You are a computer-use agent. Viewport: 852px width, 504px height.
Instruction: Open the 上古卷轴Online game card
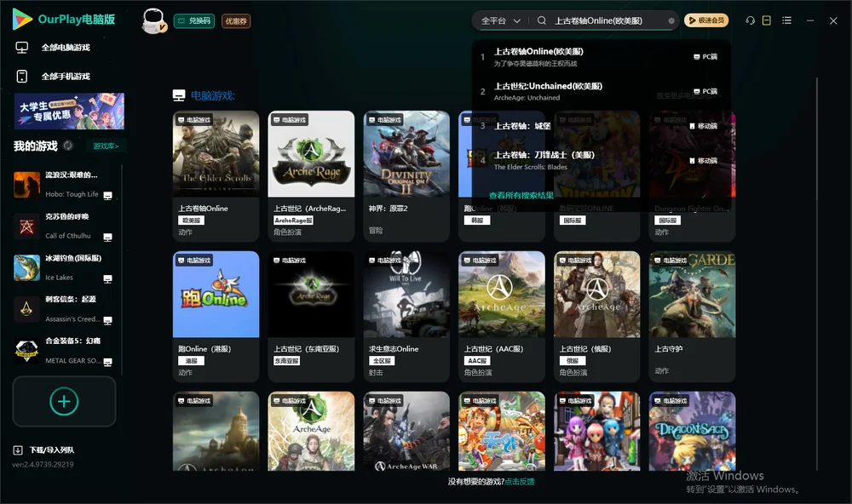coord(216,175)
